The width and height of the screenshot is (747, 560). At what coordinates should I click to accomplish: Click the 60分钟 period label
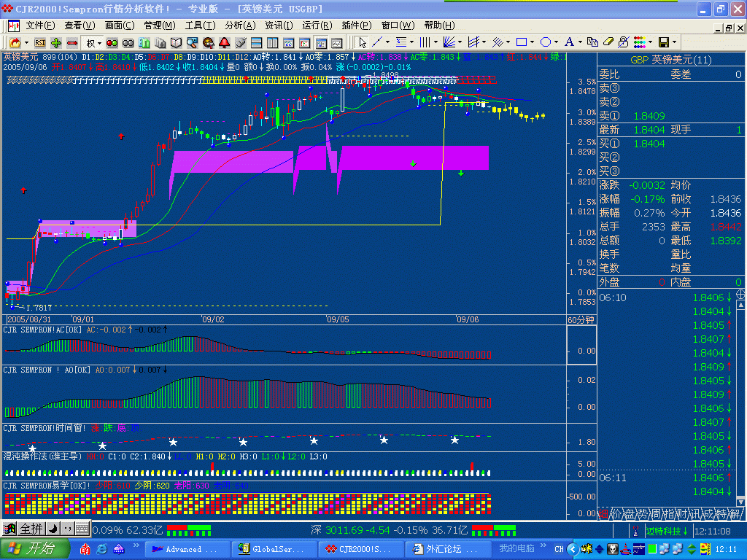pos(581,320)
